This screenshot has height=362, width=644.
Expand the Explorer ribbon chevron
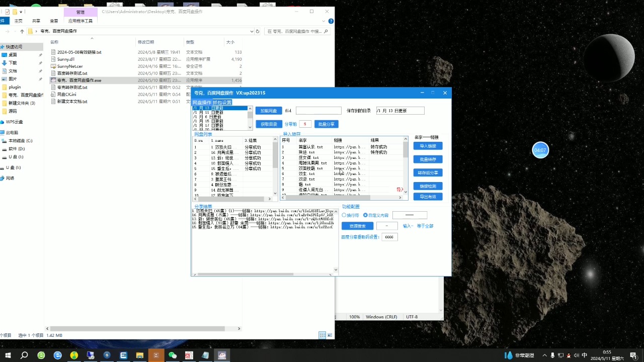click(x=325, y=21)
